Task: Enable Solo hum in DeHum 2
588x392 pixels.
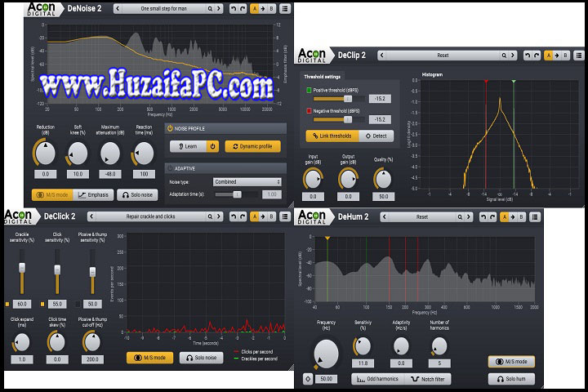Action: click(x=511, y=379)
